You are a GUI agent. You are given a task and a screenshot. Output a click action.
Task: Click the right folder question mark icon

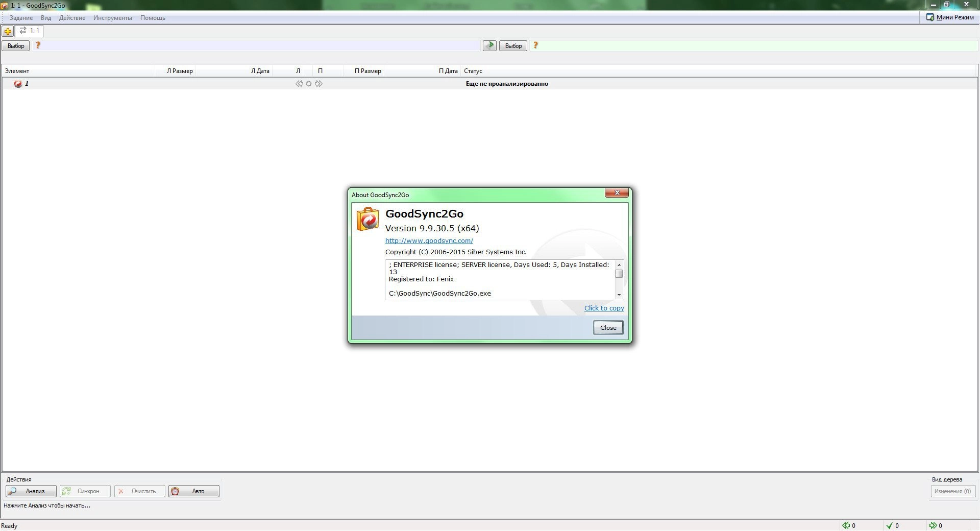coord(535,45)
